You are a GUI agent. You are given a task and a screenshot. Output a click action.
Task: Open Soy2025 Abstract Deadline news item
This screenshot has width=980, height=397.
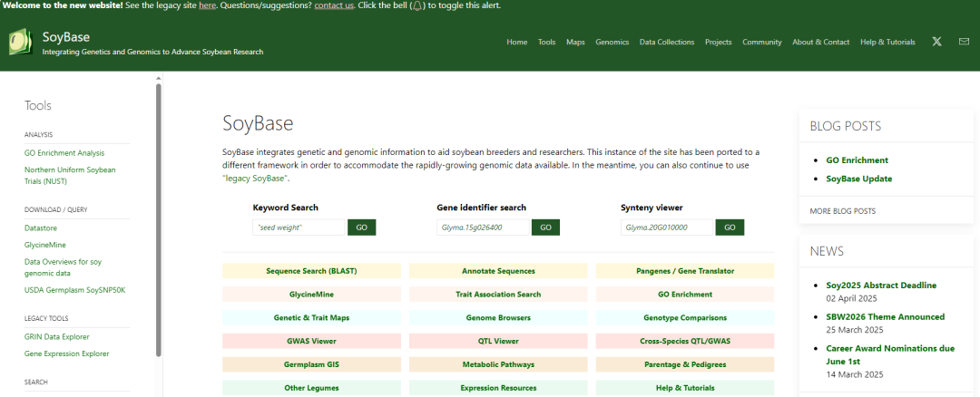point(881,286)
